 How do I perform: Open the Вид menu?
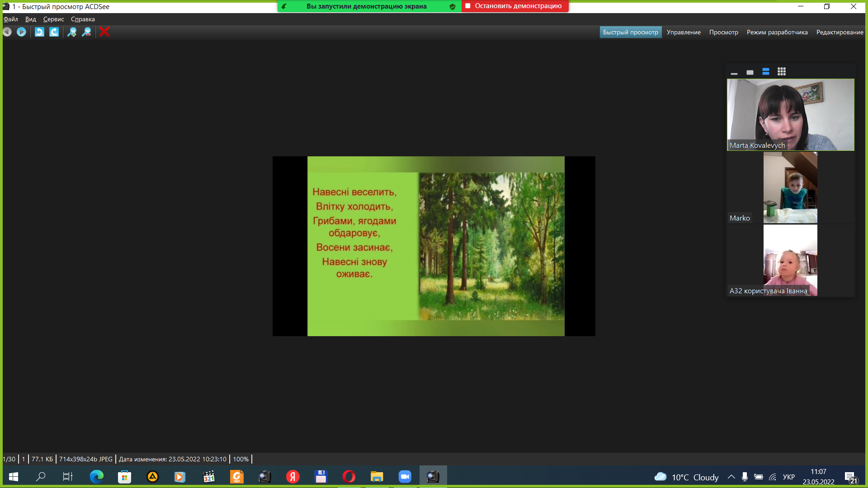point(31,19)
